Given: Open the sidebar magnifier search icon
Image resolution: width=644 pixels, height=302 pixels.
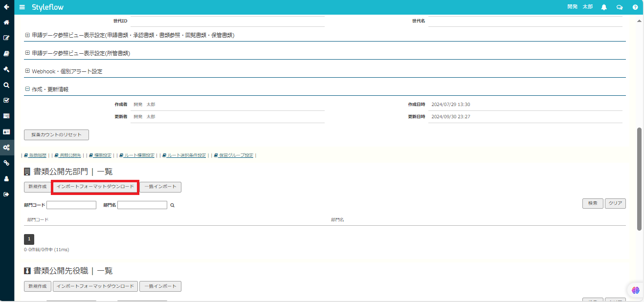Looking at the screenshot, I should (6, 85).
